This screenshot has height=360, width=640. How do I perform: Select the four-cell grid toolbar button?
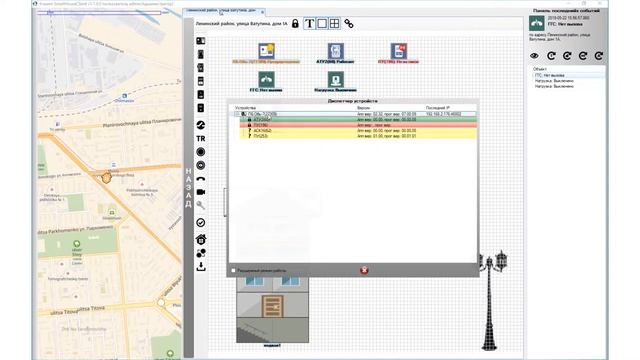point(334,24)
